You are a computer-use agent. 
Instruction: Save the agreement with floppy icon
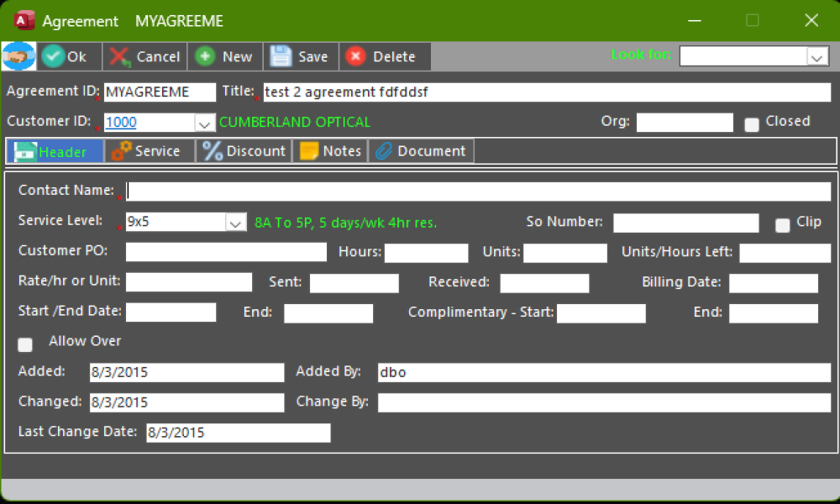[300, 56]
